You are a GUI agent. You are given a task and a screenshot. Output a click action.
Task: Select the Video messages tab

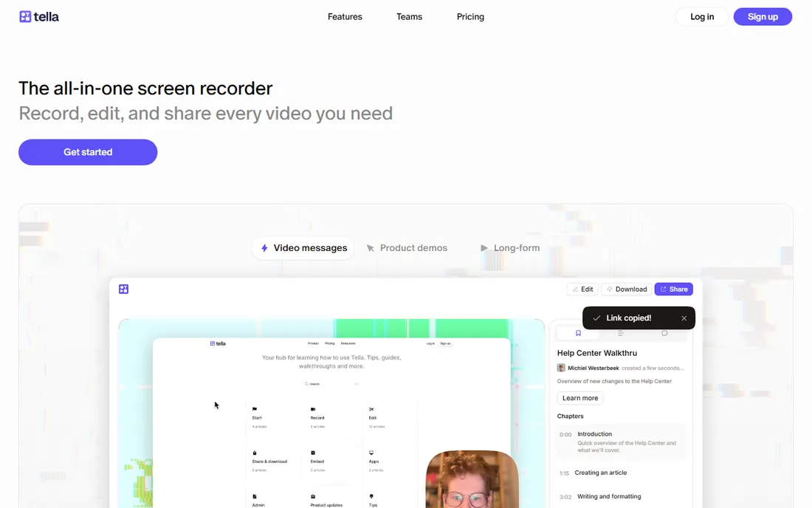[x=303, y=248]
